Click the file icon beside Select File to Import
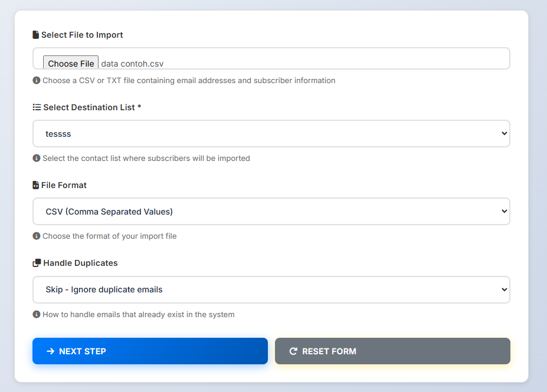Screen dimensions: 547x392 tap(36, 35)
